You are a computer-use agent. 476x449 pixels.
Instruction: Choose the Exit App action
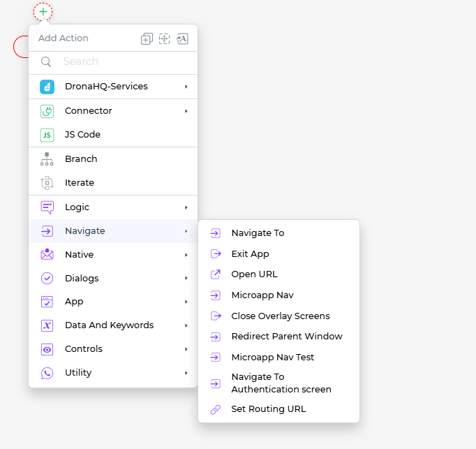pyautogui.click(x=278, y=253)
